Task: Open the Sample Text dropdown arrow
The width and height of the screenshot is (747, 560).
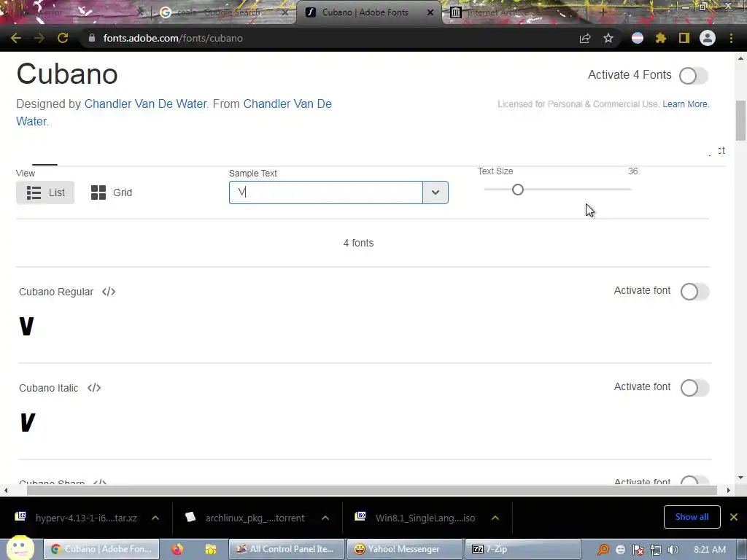Action: (436, 192)
